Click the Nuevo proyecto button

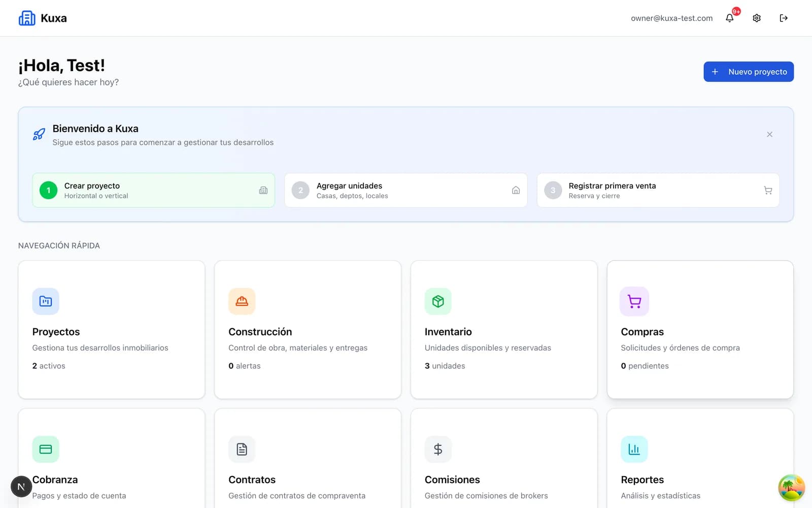click(x=749, y=72)
